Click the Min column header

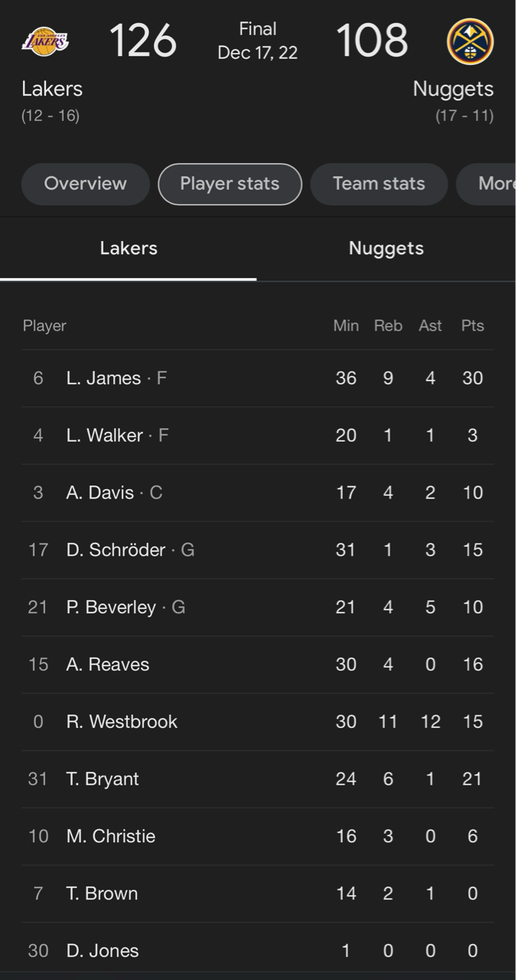(345, 325)
